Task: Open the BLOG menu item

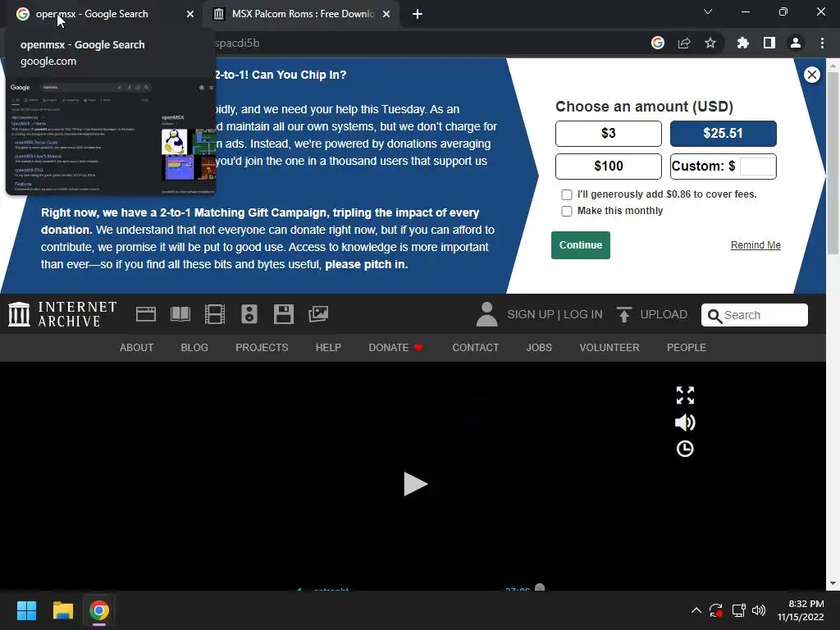Action: click(194, 348)
